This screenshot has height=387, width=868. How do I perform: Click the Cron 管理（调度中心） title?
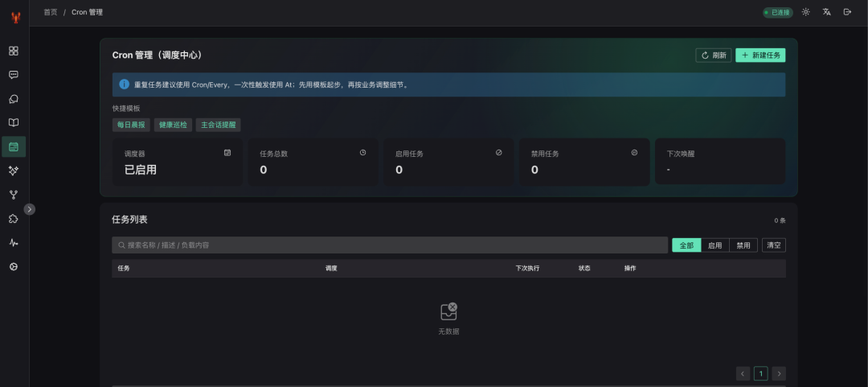click(158, 55)
